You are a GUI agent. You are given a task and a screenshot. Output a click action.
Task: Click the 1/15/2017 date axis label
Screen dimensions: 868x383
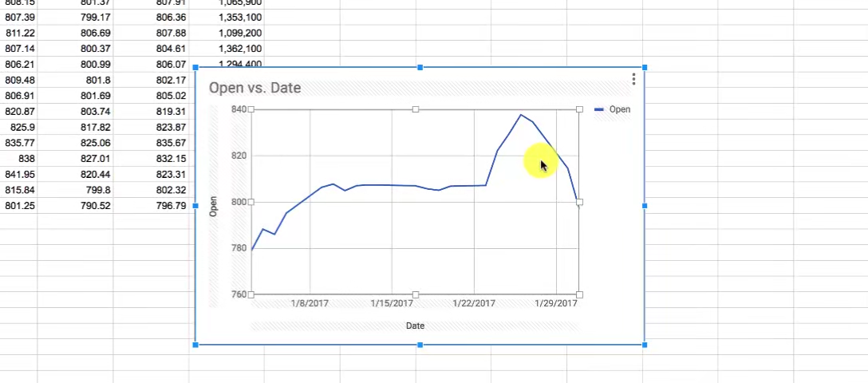[x=392, y=303]
